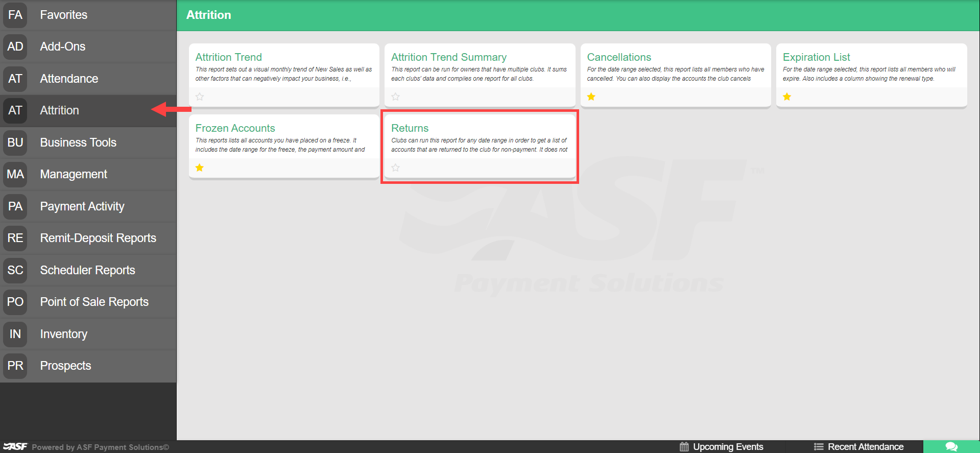Click 'Powered by ASF Payment Solutions' text
980x453 pixels.
click(100, 447)
